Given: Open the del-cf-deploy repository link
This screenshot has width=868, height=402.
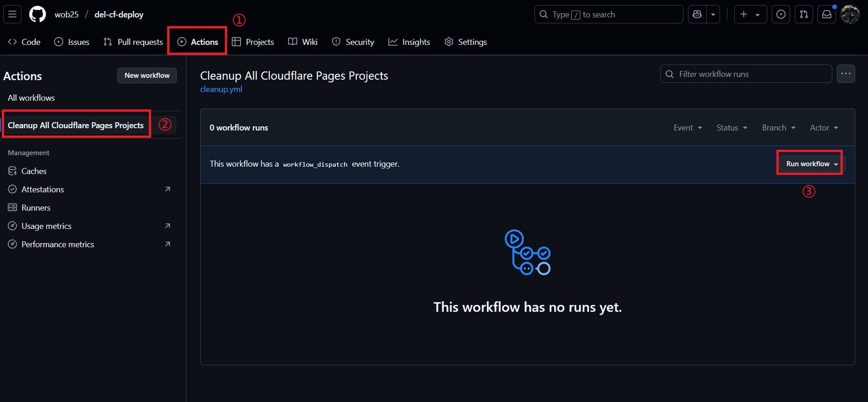Looking at the screenshot, I should [x=119, y=14].
